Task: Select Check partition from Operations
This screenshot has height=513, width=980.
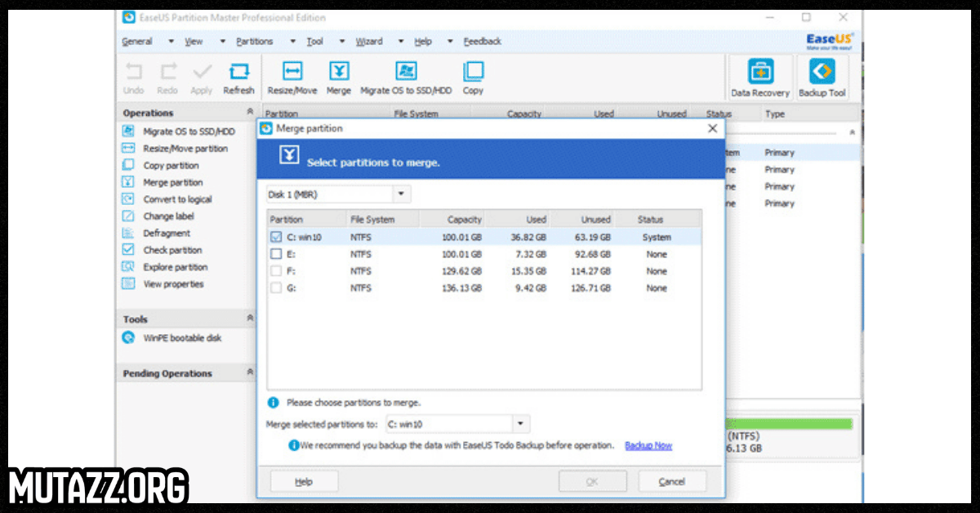Action: point(174,250)
